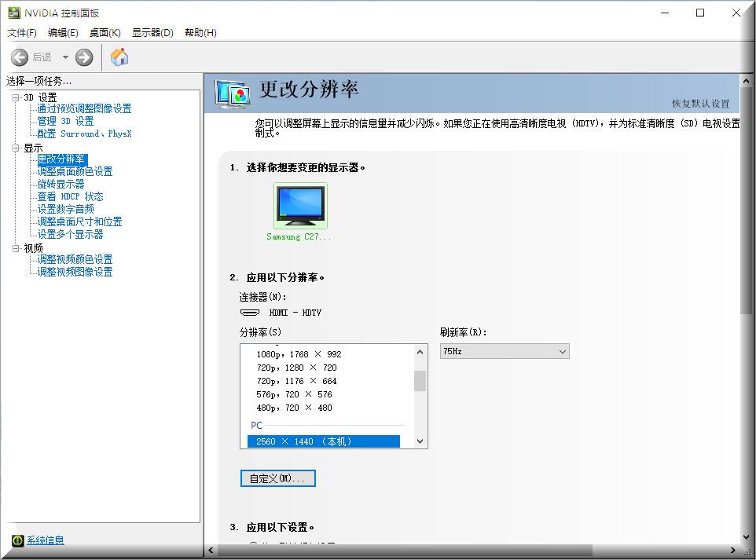The width and height of the screenshot is (756, 560).
Task: Click the HDMI connector icon
Action: [x=250, y=313]
